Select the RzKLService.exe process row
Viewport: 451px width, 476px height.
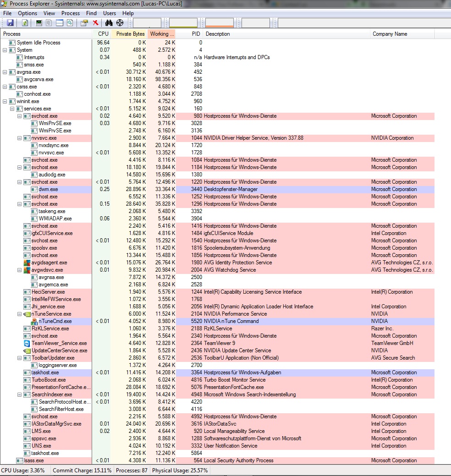pyautogui.click(x=217, y=328)
